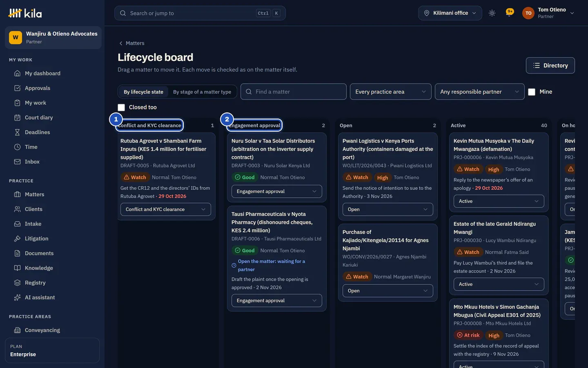Click Clients people icon
The width and height of the screenshot is (588, 368).
coord(17,209)
